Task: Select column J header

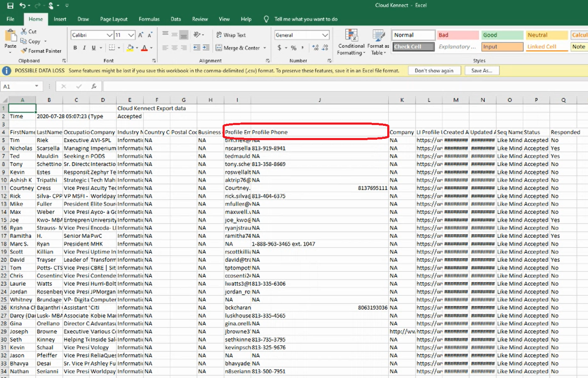Action: pos(320,100)
